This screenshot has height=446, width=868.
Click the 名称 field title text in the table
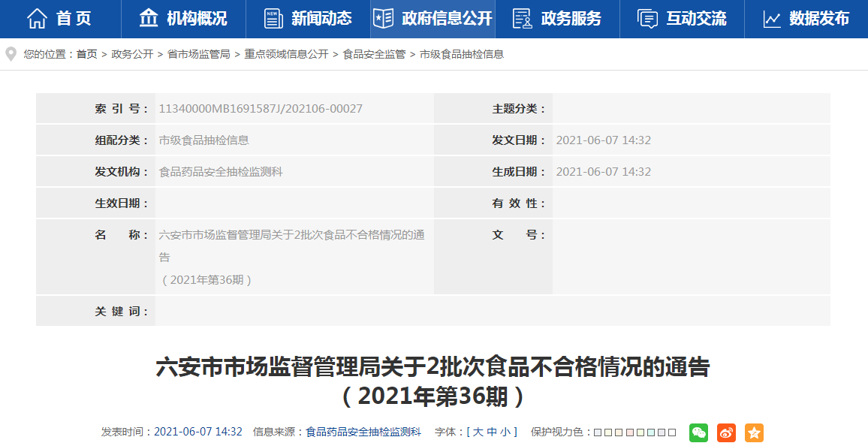click(292, 258)
